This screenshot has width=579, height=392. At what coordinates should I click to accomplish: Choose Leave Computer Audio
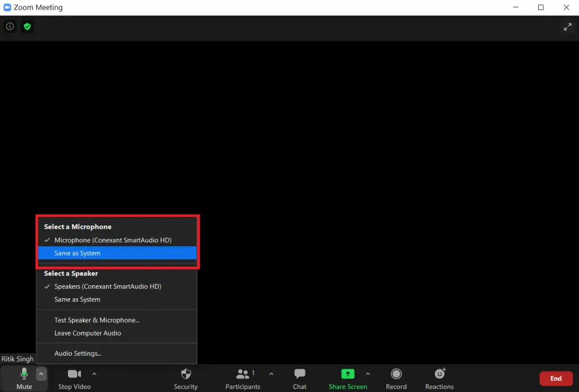(x=88, y=333)
